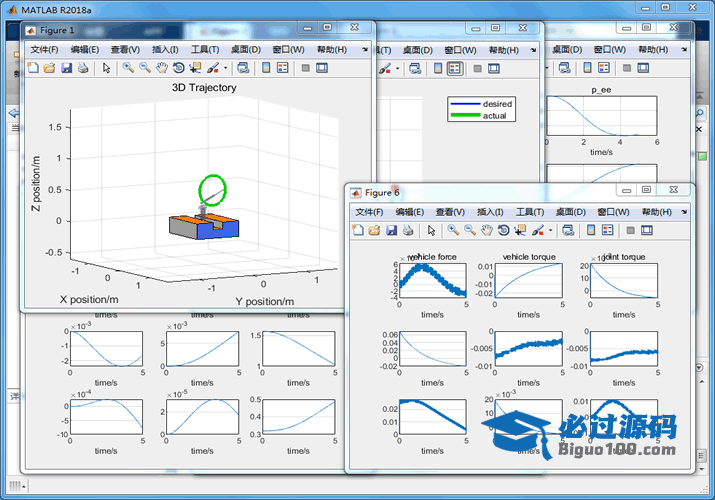Hide Plot Tools icon in Figure 1
This screenshot has height=500, width=715.
pos(306,68)
